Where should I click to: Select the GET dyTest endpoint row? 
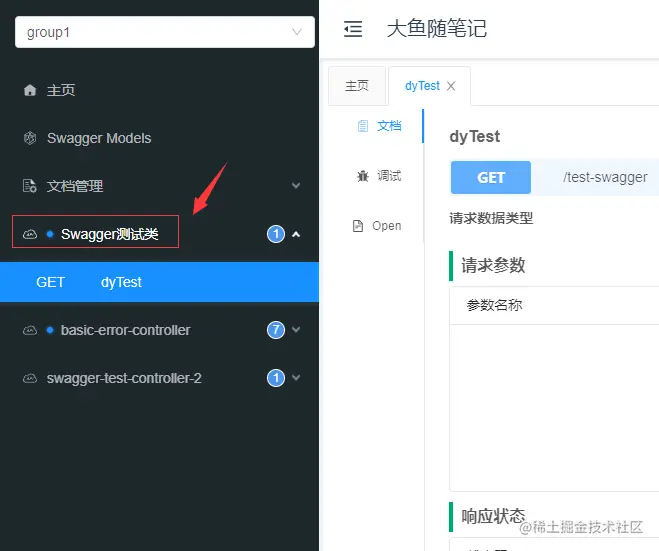pyautogui.click(x=159, y=282)
